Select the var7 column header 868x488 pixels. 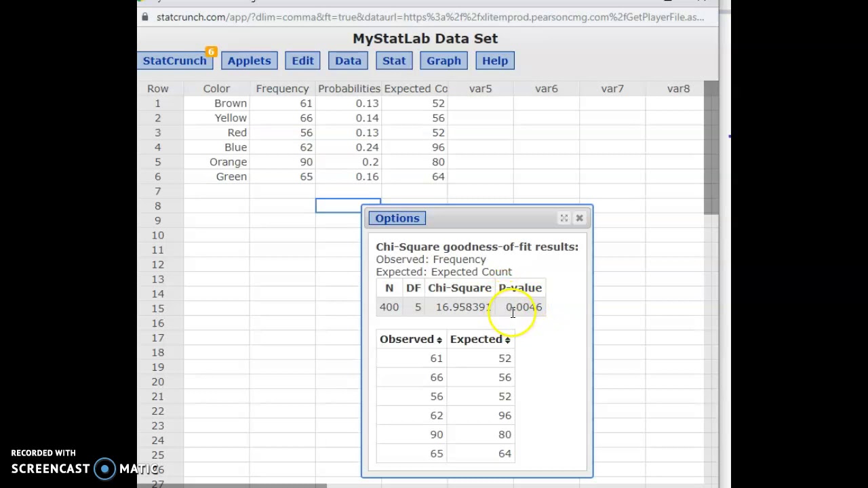pyautogui.click(x=612, y=89)
